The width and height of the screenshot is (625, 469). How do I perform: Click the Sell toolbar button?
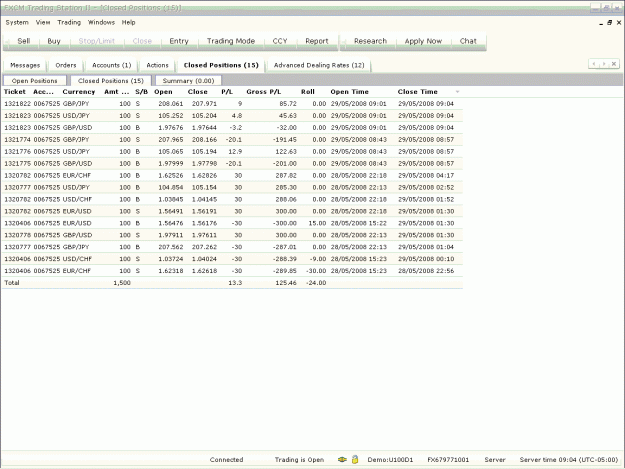(24, 41)
